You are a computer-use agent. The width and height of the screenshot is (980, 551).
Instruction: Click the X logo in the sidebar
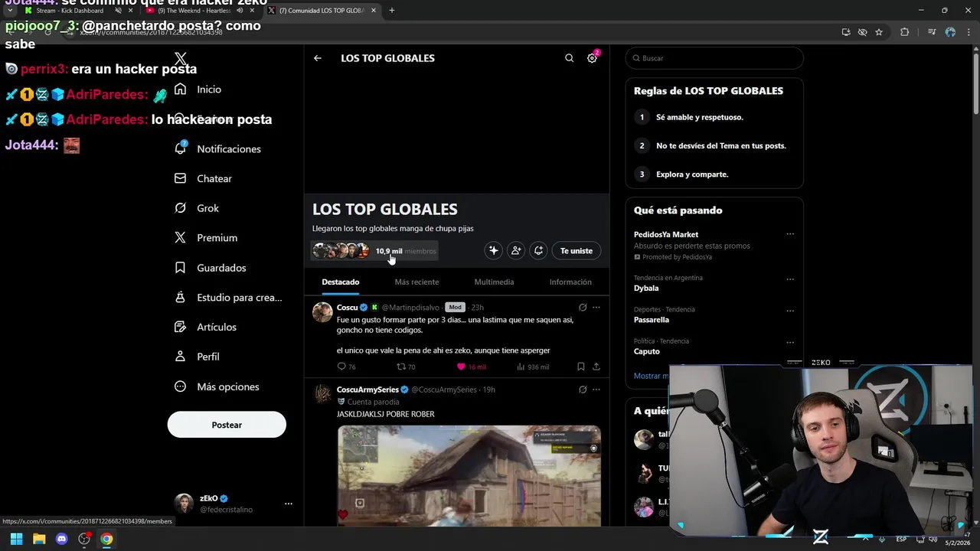[x=181, y=59]
